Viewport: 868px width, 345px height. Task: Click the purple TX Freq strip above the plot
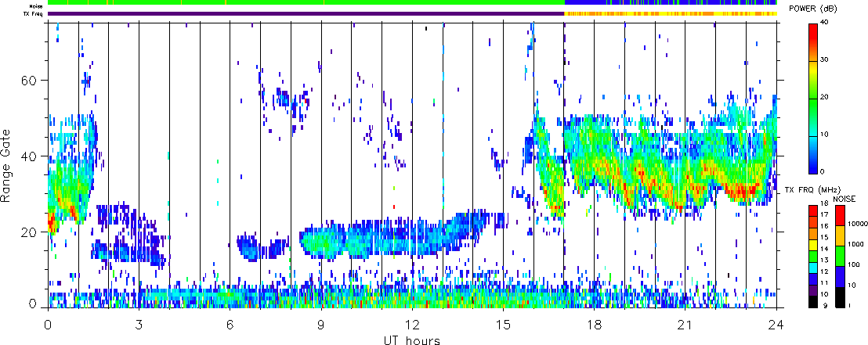pyautogui.click(x=306, y=13)
